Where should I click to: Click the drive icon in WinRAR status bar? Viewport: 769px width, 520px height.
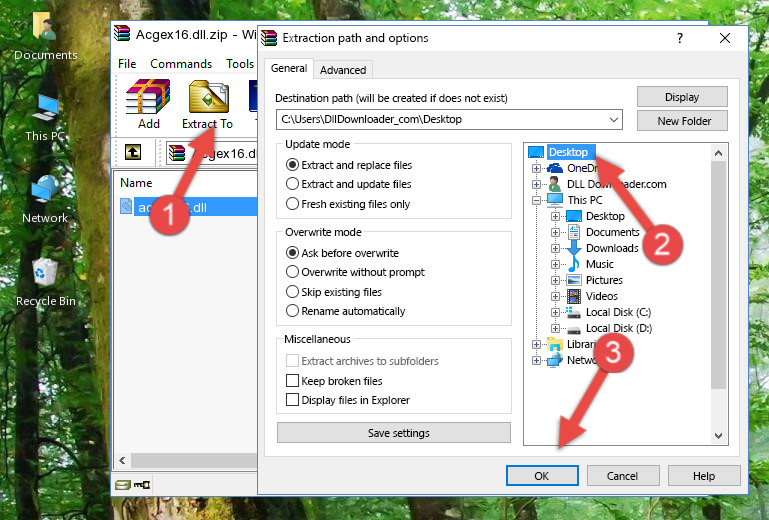pyautogui.click(x=123, y=485)
